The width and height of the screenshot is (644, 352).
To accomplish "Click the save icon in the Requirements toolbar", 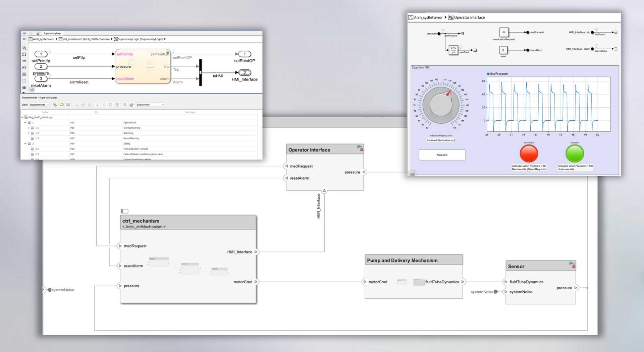I will 68,105.
